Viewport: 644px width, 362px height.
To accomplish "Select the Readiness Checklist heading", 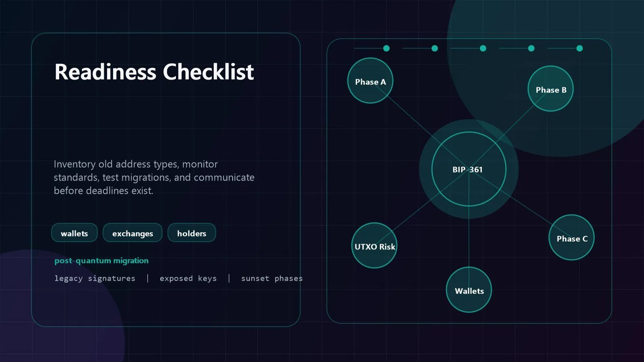I will [x=154, y=72].
